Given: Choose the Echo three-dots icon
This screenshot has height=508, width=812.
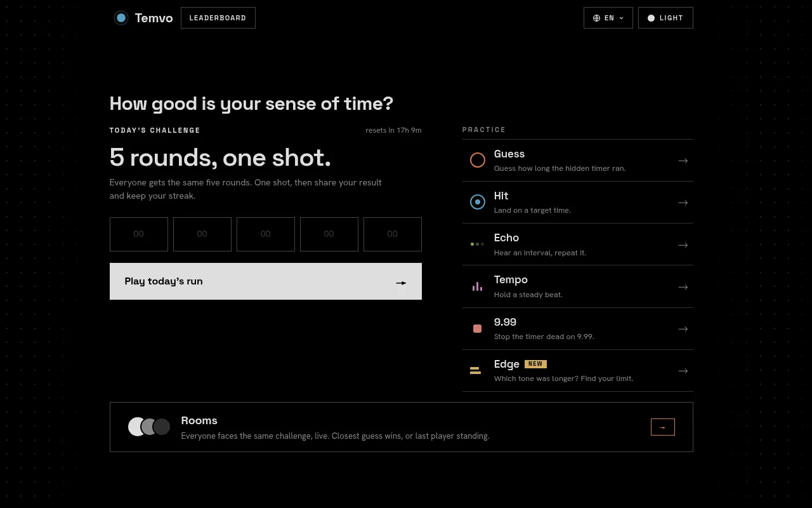Looking at the screenshot, I should [477, 244].
